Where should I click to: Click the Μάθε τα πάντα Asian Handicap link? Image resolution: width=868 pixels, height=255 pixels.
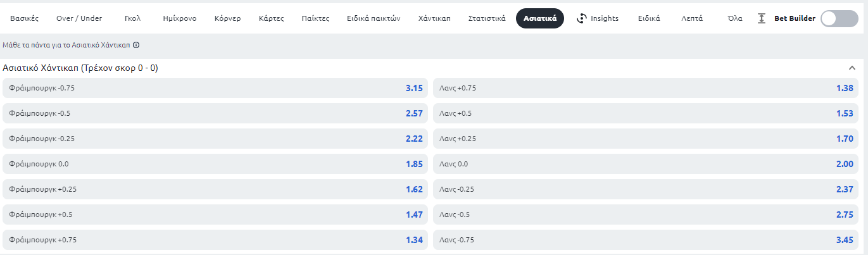[67, 46]
